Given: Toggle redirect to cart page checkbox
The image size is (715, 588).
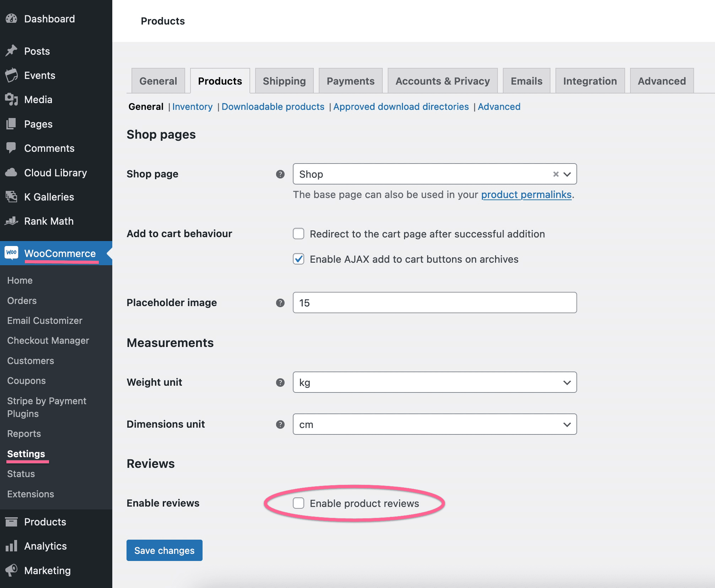Looking at the screenshot, I should click(299, 234).
